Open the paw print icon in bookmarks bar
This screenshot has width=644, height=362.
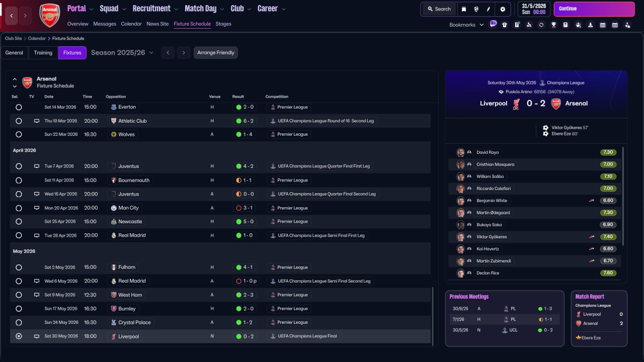(x=578, y=25)
